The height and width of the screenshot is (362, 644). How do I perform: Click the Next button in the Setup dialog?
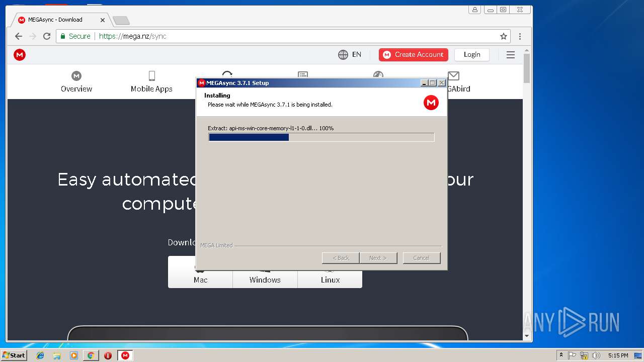378,258
